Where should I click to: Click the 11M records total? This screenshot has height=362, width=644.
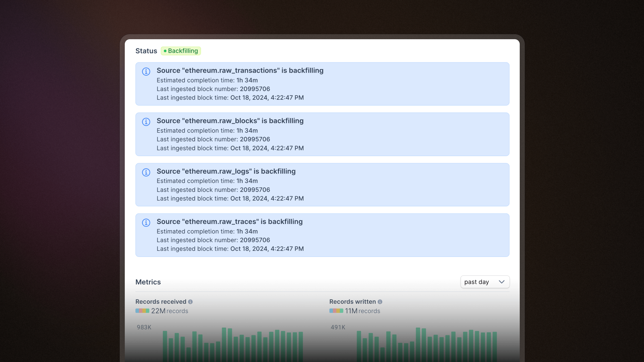362,311
